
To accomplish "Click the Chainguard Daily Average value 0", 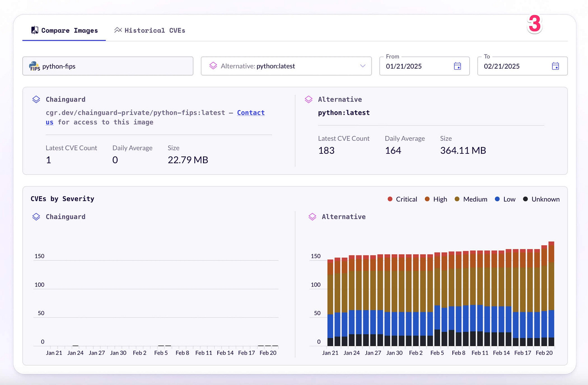I will pos(115,160).
